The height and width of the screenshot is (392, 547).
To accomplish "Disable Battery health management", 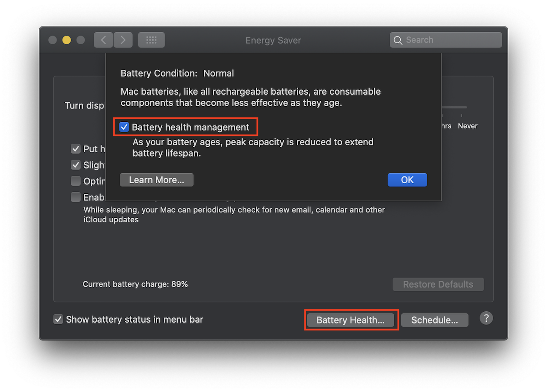I will (124, 127).
